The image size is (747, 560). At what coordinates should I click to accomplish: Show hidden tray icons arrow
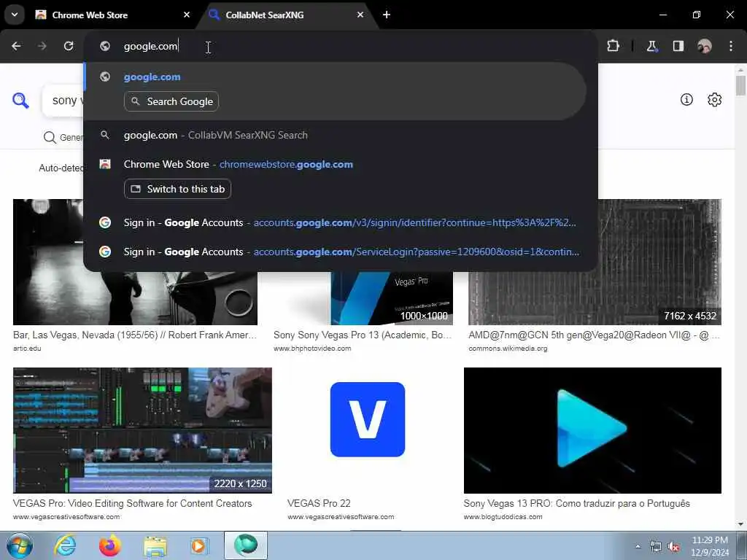click(x=638, y=546)
